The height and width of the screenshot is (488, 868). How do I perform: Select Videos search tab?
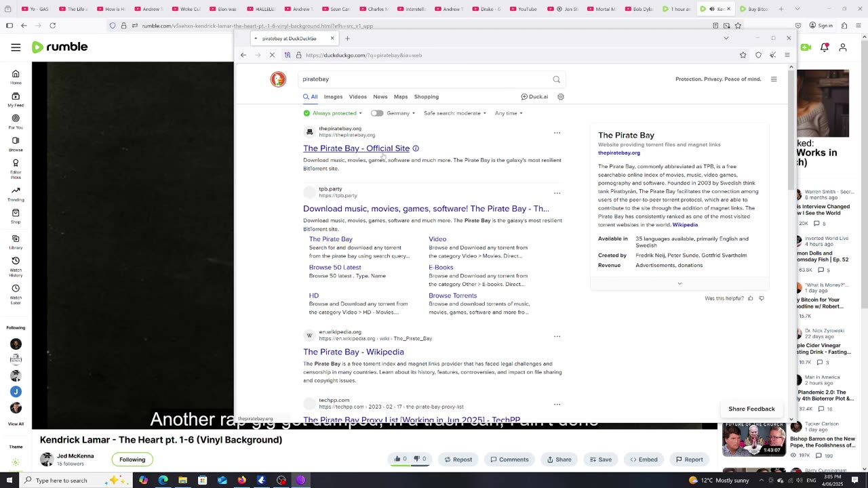(357, 97)
